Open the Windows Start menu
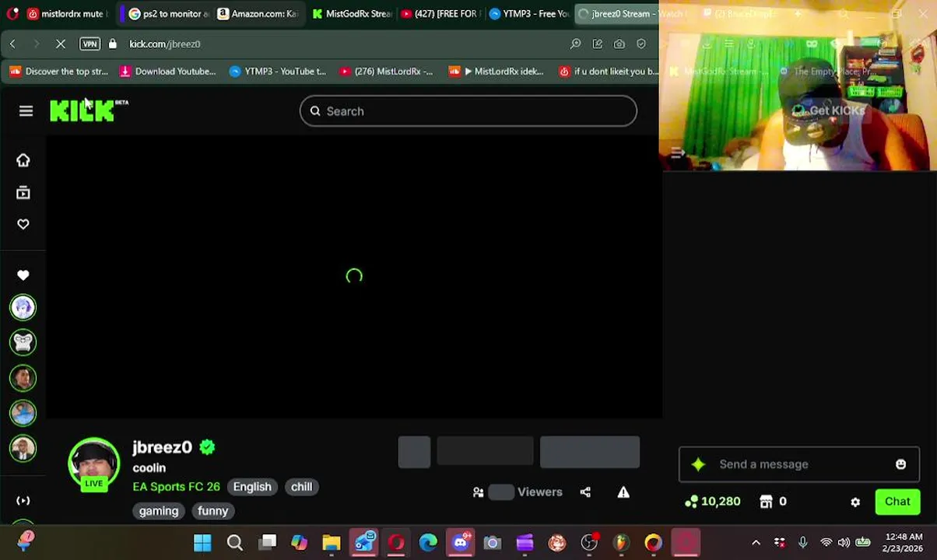The width and height of the screenshot is (937, 560). pos(202,543)
